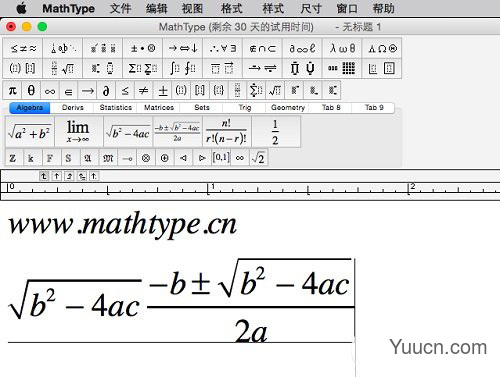Open the fence templates palette
The width and height of the screenshot is (500, 377).
(23, 69)
